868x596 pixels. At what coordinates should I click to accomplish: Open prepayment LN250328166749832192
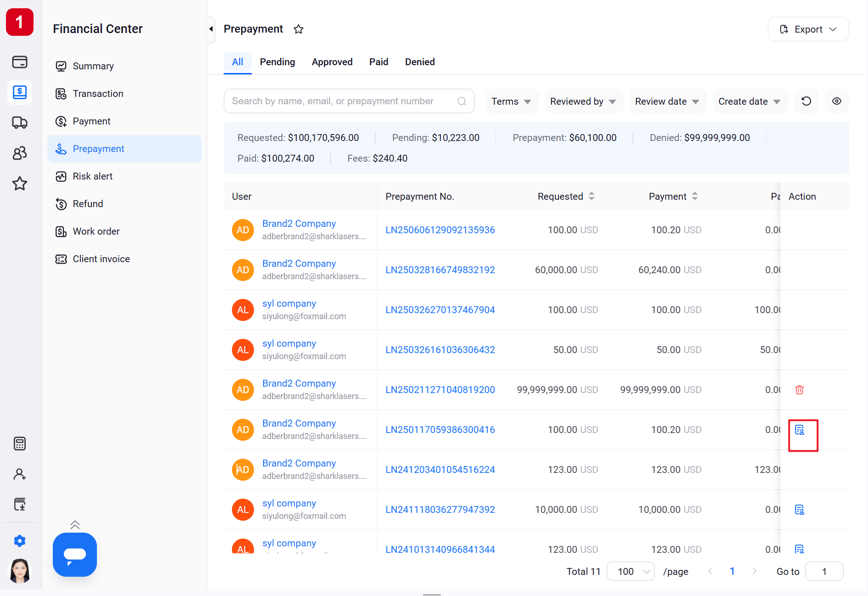click(x=440, y=270)
